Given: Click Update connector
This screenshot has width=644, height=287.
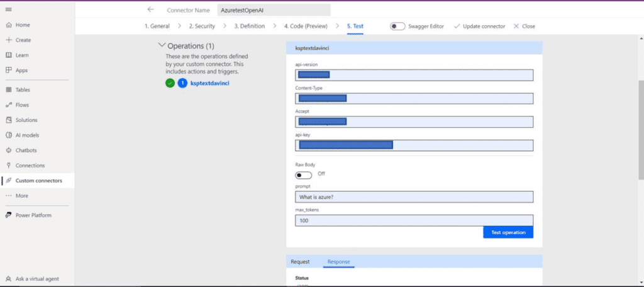Looking at the screenshot, I should 479,26.
